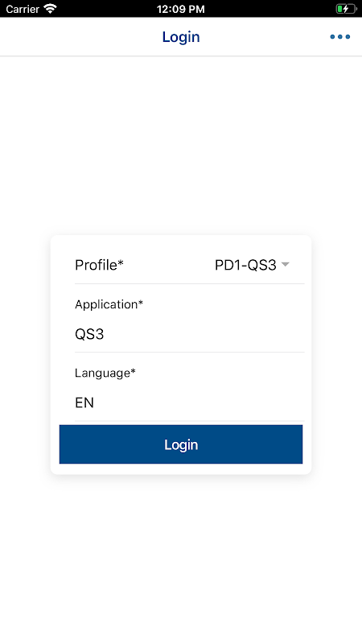Screen dimensions: 362x644
Task: Tap the white login card area beside Profile
Action: click(x=168, y=265)
